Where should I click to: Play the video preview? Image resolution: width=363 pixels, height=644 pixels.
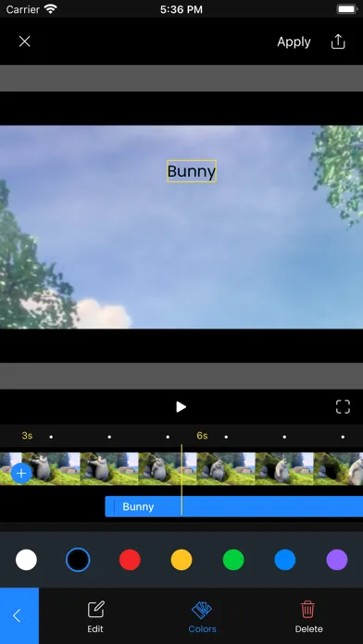pos(181,406)
